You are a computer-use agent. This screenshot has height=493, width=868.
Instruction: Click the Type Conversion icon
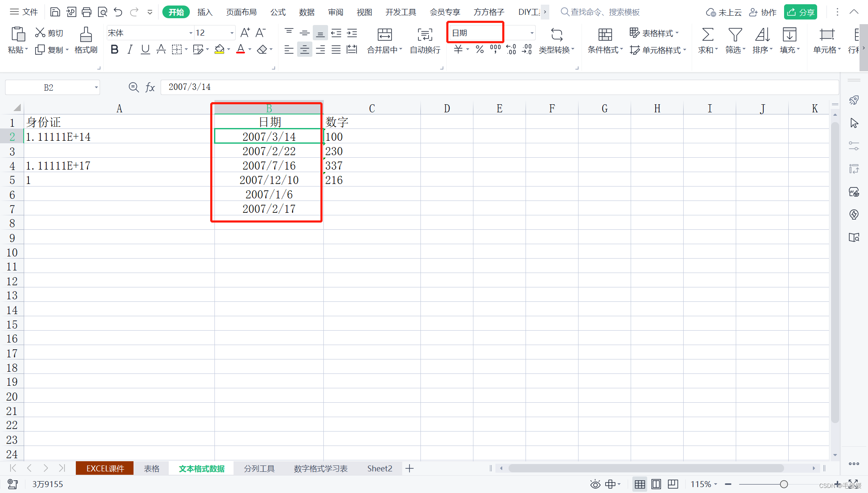[556, 35]
